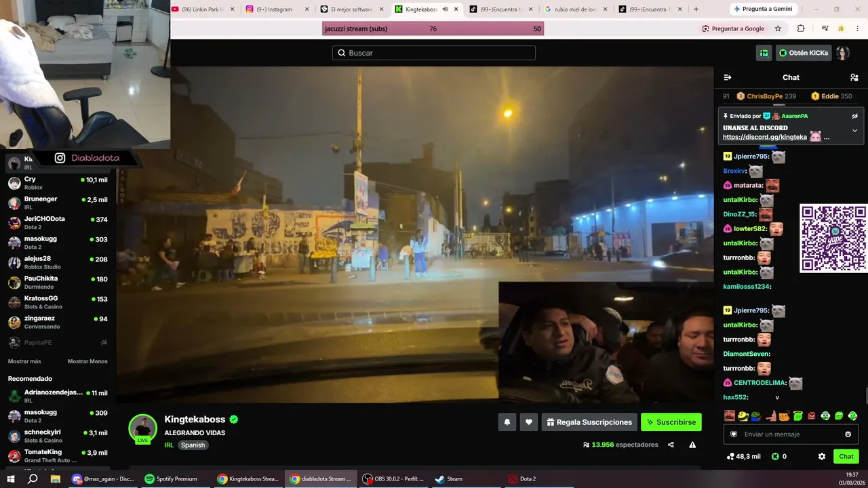
Task: Open recommended channel Adrianozendejas
Action: pyautogui.click(x=58, y=396)
